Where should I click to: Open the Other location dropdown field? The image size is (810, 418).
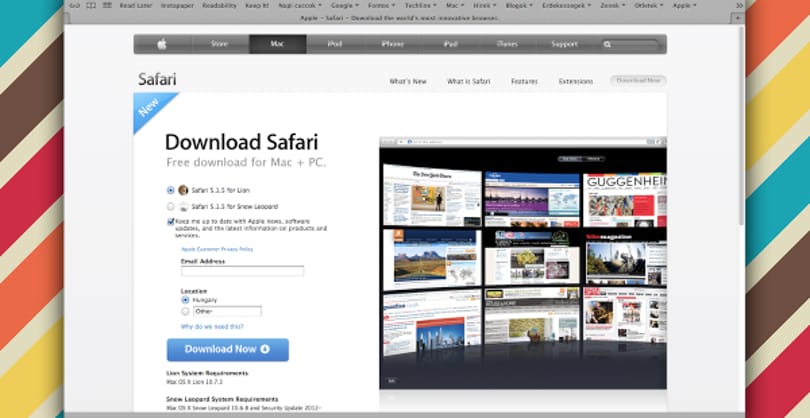pos(227,312)
